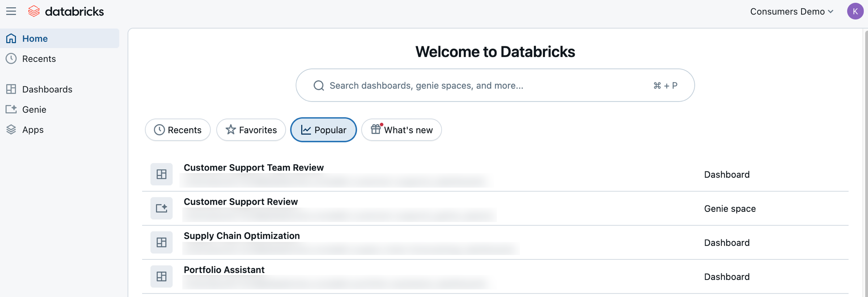Click the Customer Support Team Review dashboard icon
The image size is (868, 297).
[161, 174]
